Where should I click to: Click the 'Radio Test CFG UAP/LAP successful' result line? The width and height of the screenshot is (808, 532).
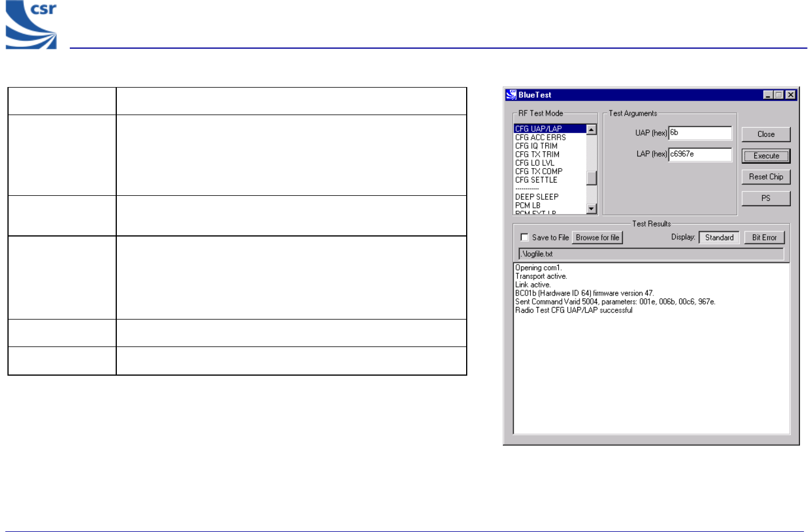(574, 310)
